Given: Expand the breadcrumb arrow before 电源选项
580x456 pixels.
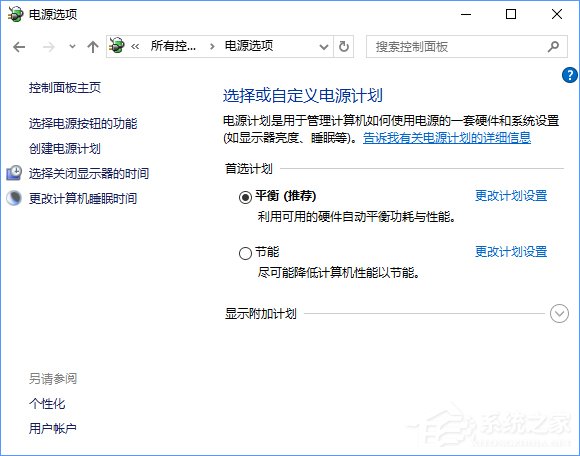Looking at the screenshot, I should pos(212,47).
